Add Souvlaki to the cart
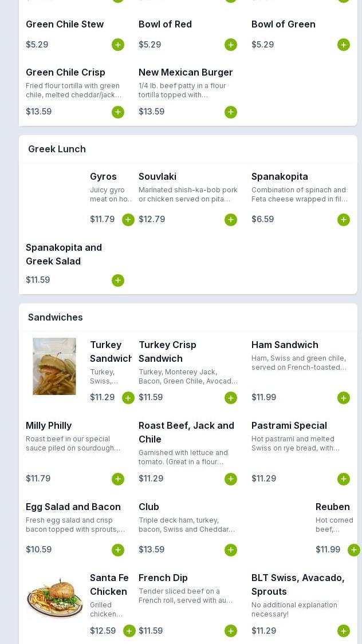The width and height of the screenshot is (362, 644). click(x=231, y=220)
